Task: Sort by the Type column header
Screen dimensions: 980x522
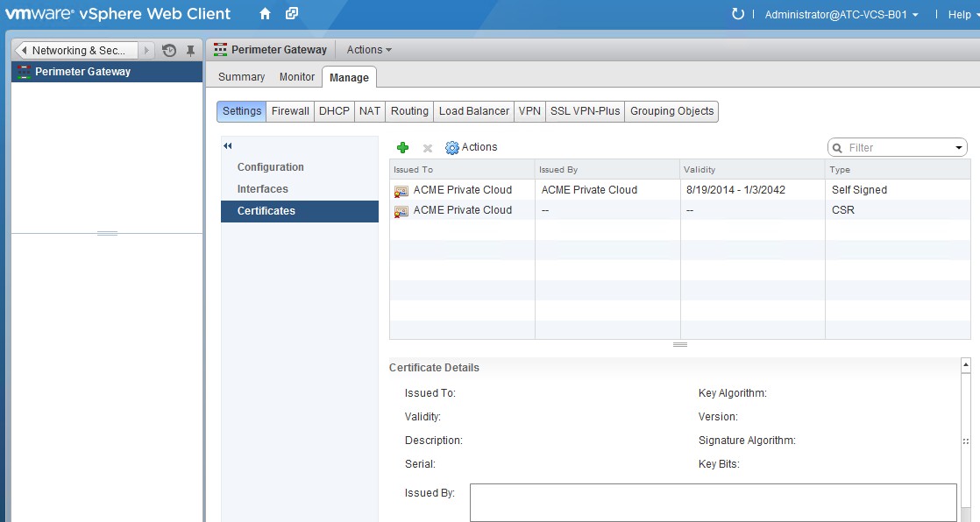Action: tap(898, 169)
